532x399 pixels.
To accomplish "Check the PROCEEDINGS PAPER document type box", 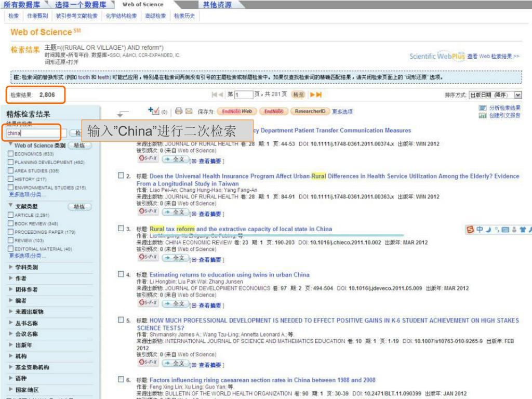I will tap(10, 232).
